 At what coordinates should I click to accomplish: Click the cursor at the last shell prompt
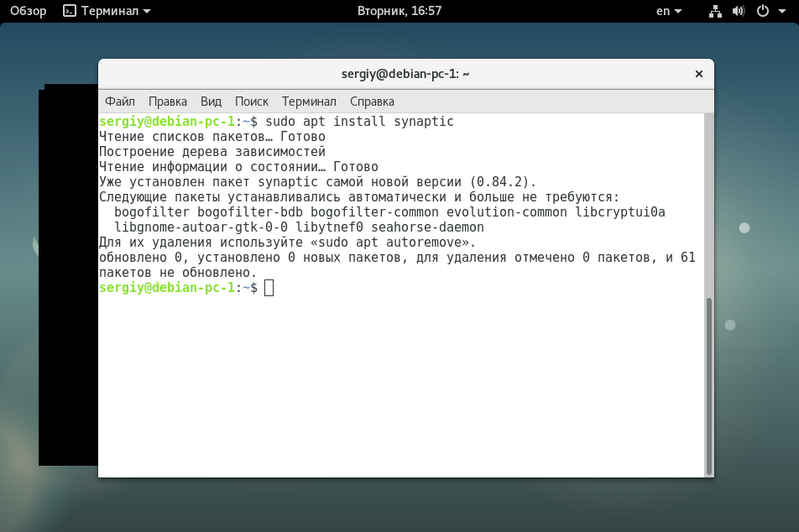(x=269, y=288)
